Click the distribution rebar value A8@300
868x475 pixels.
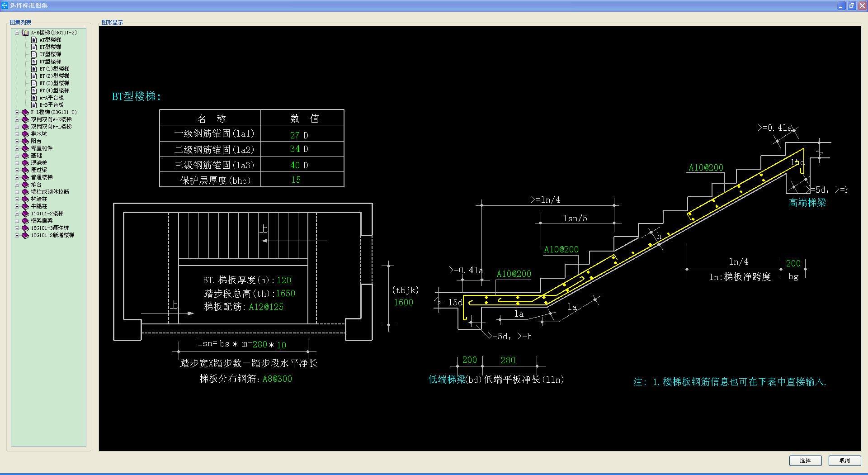277,379
